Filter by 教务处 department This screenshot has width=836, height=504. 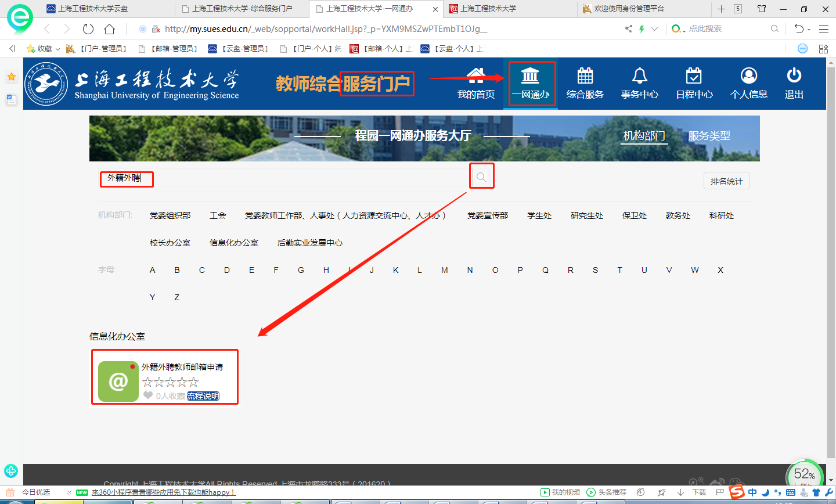coord(678,215)
